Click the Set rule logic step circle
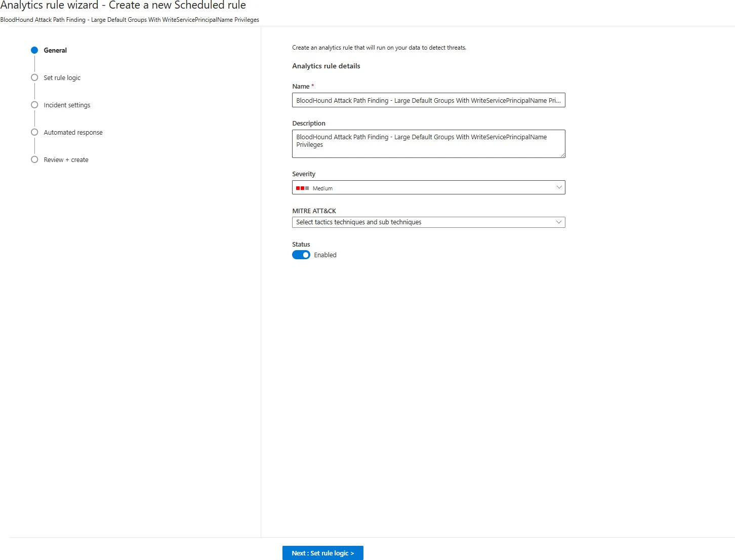The height and width of the screenshot is (560, 735). point(34,77)
